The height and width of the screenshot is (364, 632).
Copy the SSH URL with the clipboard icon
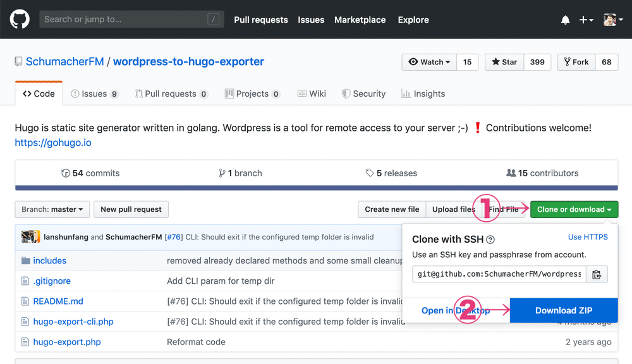[x=597, y=274]
